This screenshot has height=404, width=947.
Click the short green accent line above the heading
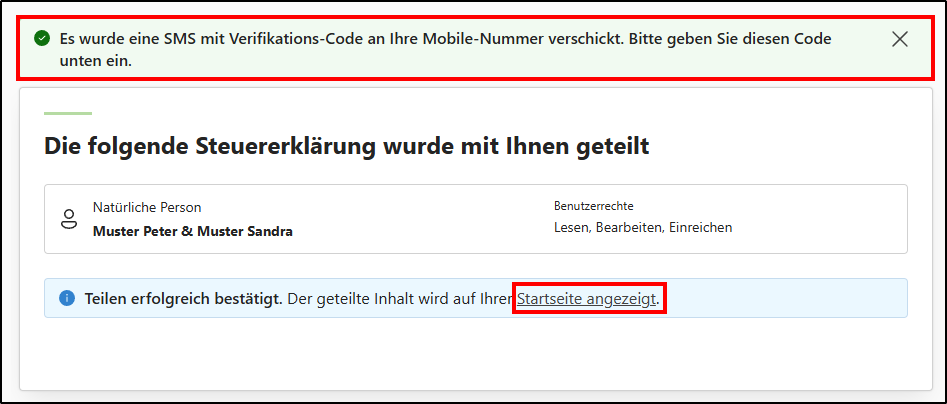tap(68, 113)
